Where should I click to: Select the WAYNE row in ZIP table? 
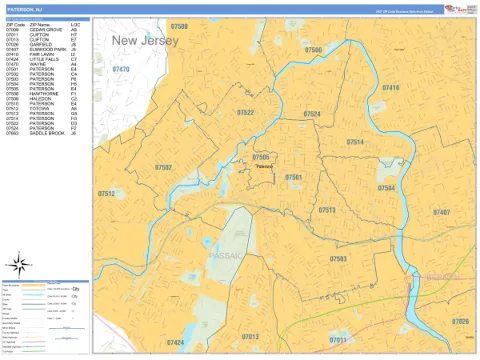pyautogui.click(x=41, y=64)
